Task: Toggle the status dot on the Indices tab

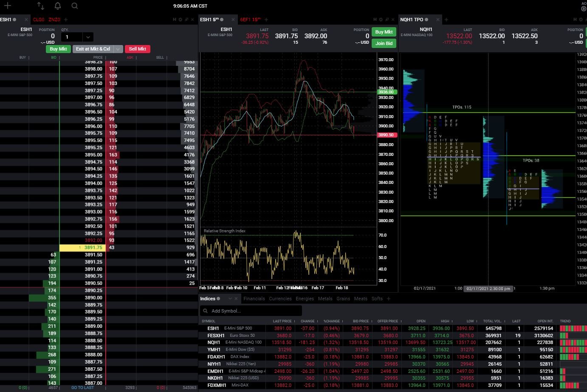Action: click(219, 299)
